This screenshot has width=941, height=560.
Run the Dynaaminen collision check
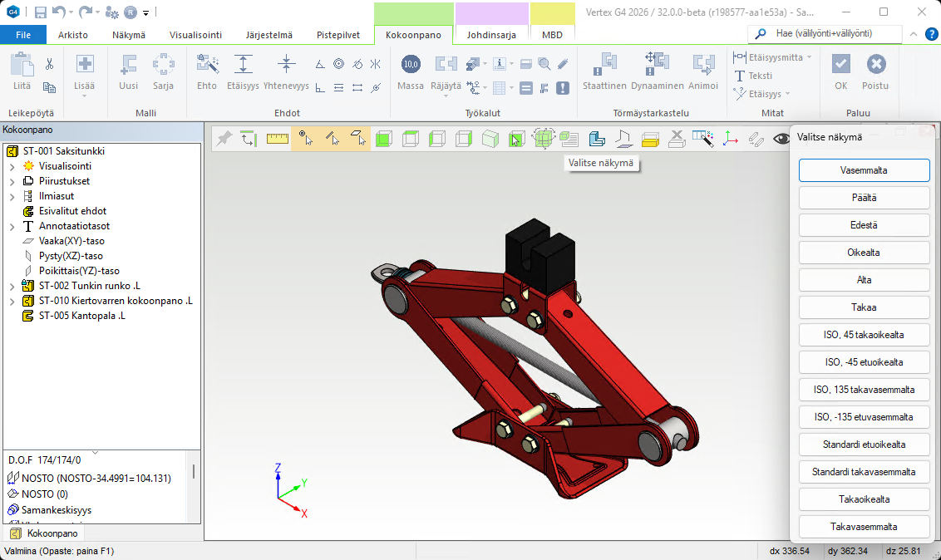(x=657, y=66)
